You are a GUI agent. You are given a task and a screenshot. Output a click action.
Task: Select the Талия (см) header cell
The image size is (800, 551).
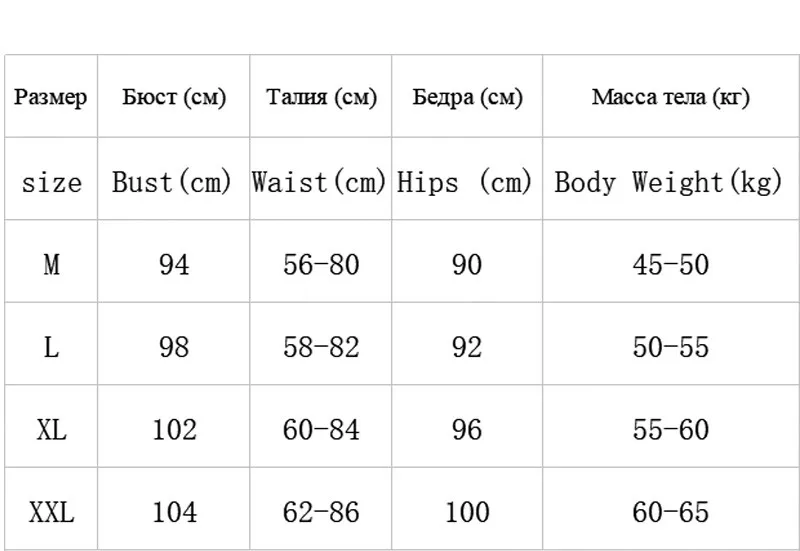321,97
